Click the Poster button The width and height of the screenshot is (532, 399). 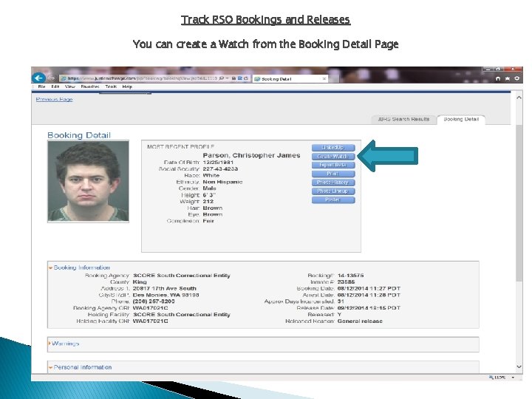(x=333, y=199)
